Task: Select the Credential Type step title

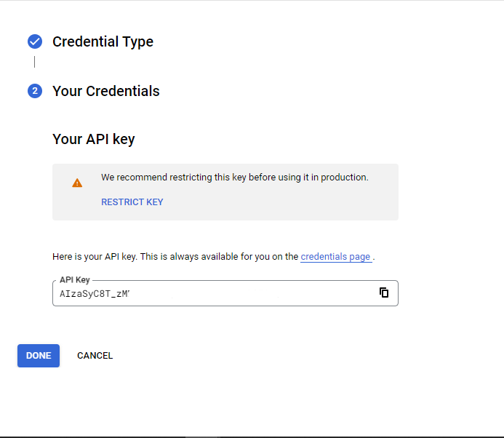Action: (x=103, y=41)
